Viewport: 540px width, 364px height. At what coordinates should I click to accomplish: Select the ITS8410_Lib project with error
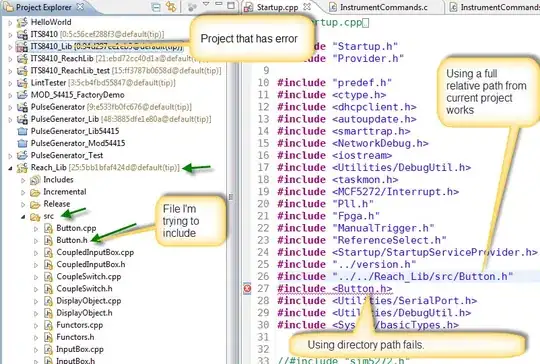pyautogui.click(x=51, y=46)
